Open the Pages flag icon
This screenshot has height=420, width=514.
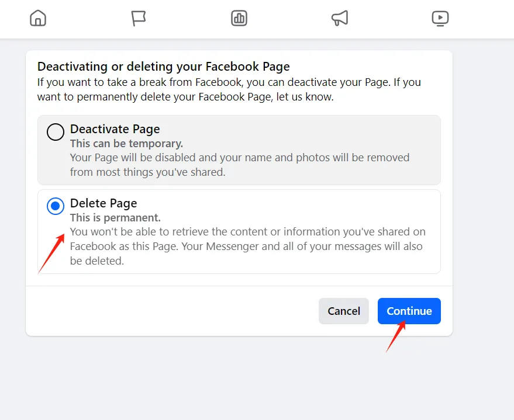pos(139,18)
